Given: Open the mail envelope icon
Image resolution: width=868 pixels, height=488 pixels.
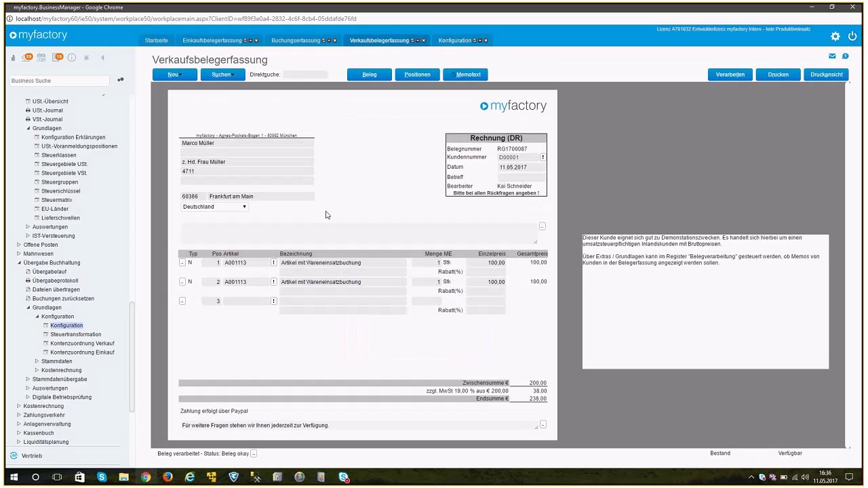Looking at the screenshot, I should coord(832,56).
